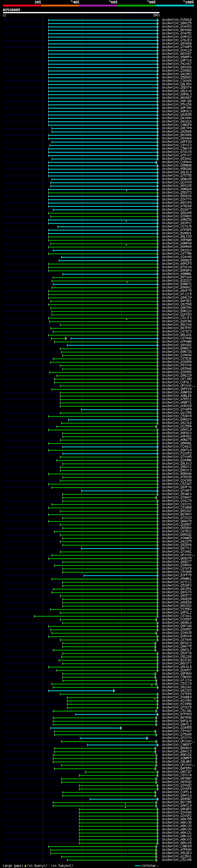The height and width of the screenshot is (868, 197).
Task: Select hit label UniRef100_Q5D893
Action: coord(177,78)
